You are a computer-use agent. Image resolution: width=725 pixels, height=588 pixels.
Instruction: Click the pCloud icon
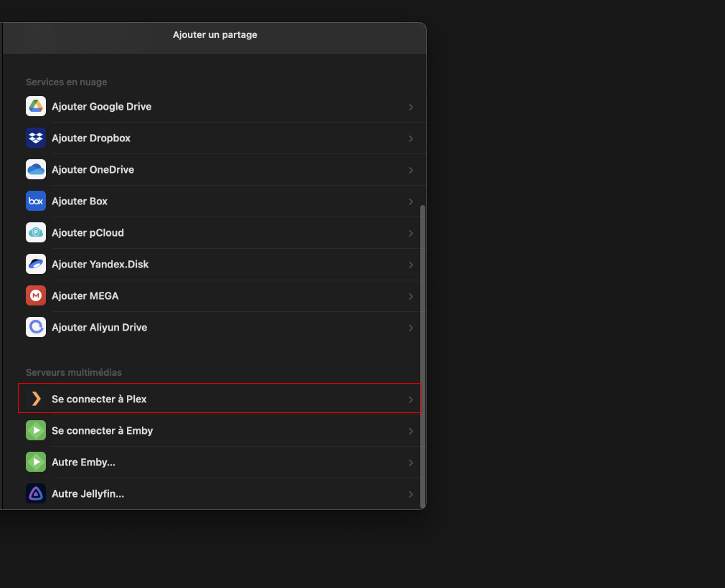(x=36, y=232)
